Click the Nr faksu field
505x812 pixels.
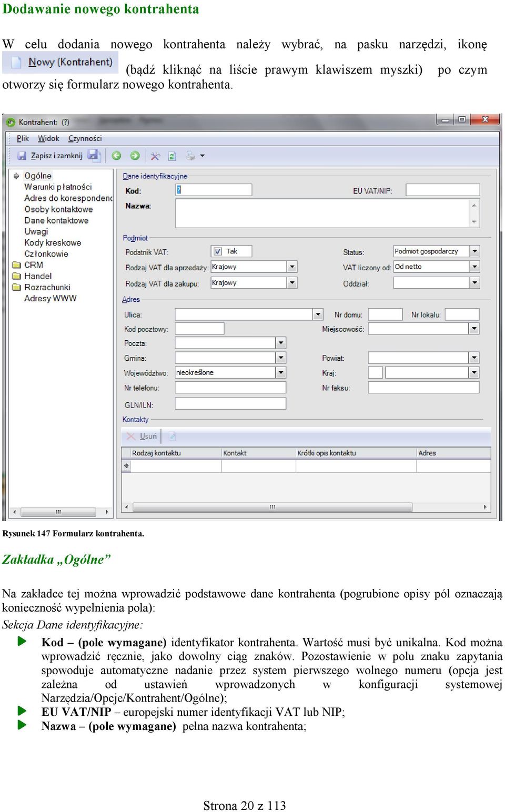[x=423, y=388]
